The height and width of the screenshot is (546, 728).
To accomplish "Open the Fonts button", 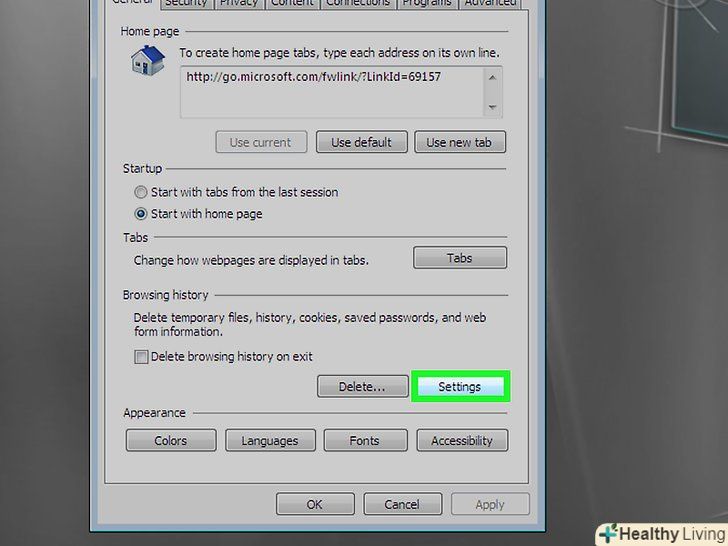I will 365,440.
